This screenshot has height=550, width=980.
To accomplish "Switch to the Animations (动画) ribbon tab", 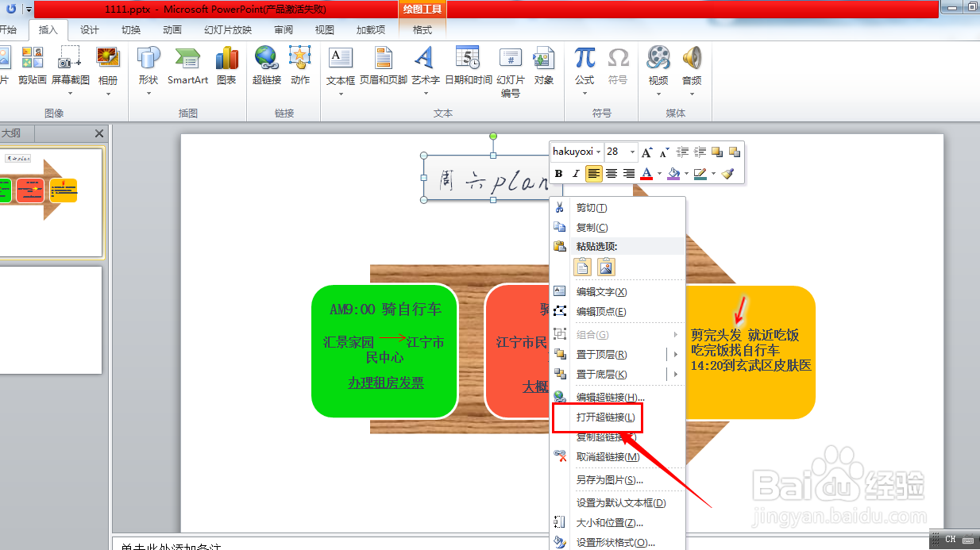I will (x=172, y=30).
